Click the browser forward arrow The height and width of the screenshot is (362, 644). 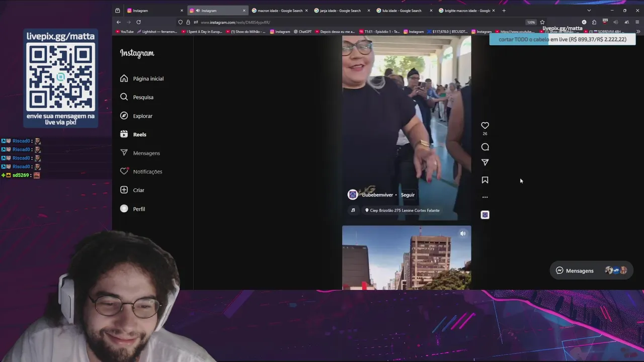click(x=128, y=22)
